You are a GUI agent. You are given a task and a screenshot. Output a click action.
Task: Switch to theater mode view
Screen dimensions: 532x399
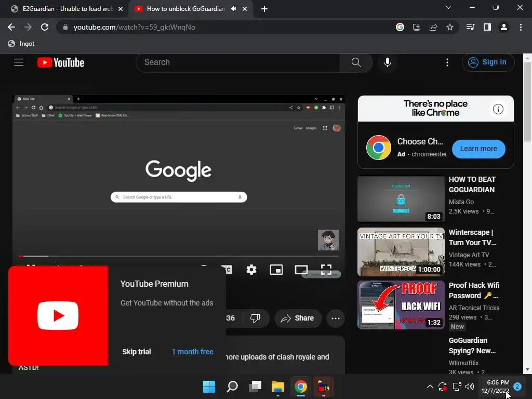tap(301, 270)
